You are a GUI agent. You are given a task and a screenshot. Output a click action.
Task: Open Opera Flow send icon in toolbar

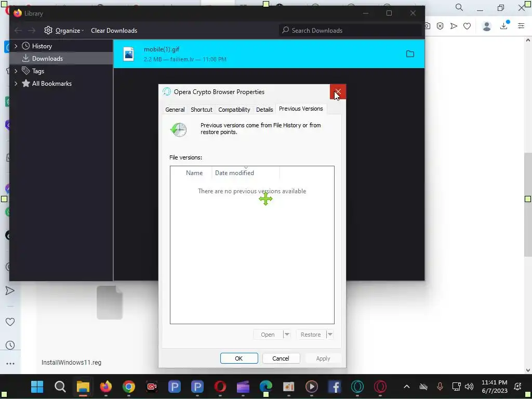tap(454, 26)
